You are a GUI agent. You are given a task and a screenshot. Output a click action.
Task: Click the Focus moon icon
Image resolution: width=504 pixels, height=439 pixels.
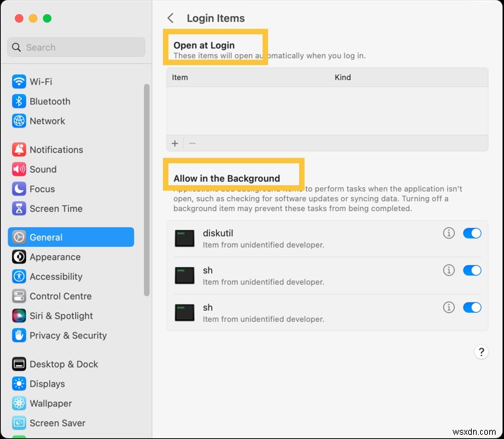19,189
